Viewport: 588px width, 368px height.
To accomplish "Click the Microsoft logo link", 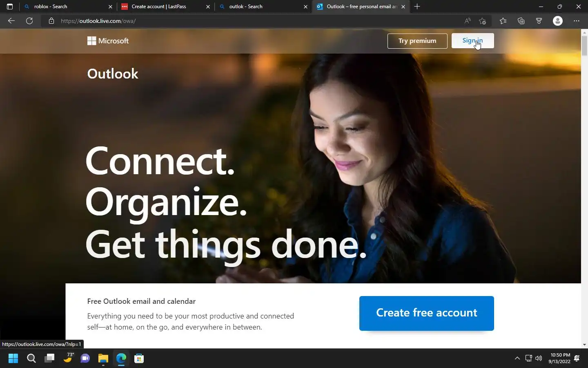I will [108, 41].
